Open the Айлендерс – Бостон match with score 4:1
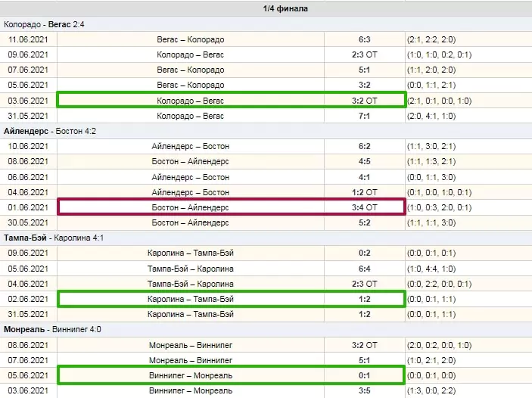 point(191,177)
